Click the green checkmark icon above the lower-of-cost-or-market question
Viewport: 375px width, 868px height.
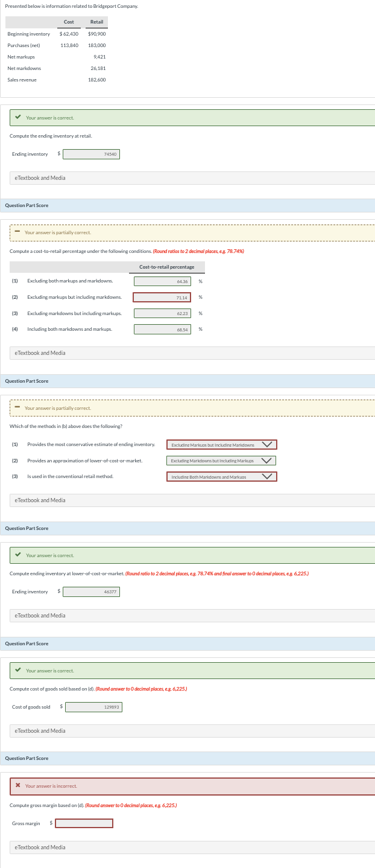pyautogui.click(x=19, y=555)
